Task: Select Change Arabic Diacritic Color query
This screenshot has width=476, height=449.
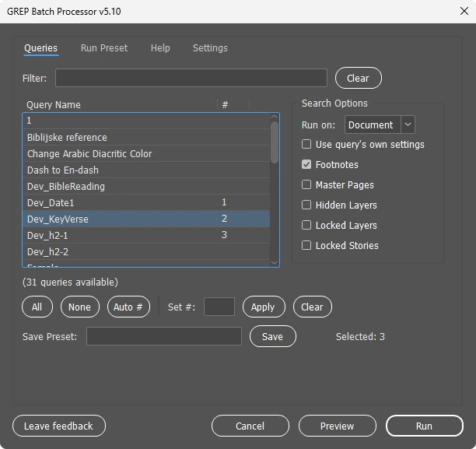Action: click(x=146, y=154)
